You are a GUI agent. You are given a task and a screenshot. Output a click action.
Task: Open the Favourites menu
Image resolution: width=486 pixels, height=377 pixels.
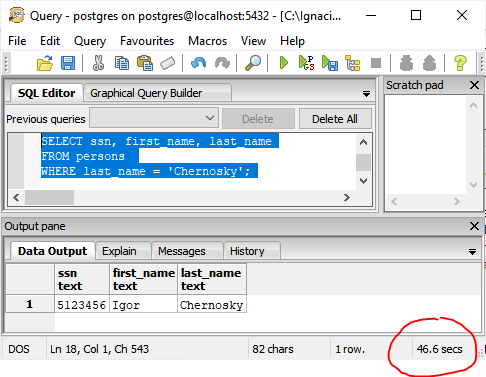[147, 41]
